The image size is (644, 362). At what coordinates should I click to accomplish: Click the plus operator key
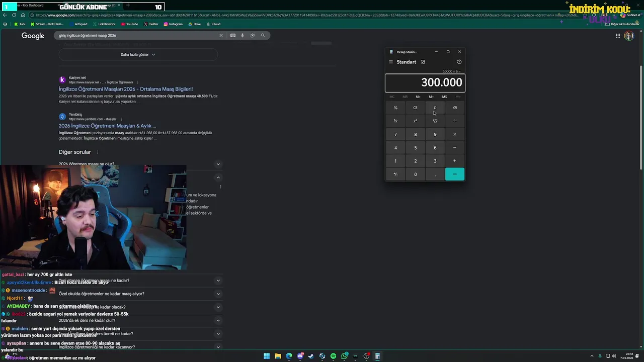[455, 161]
